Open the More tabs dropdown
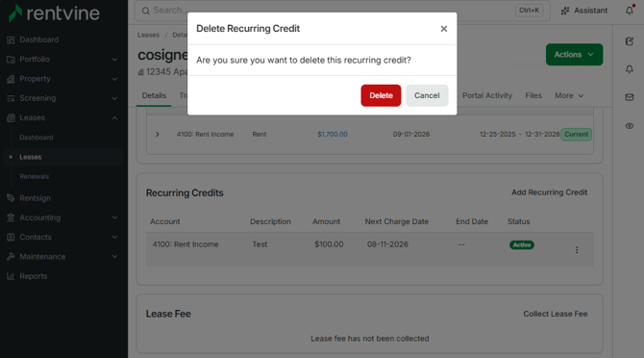 pyautogui.click(x=569, y=95)
